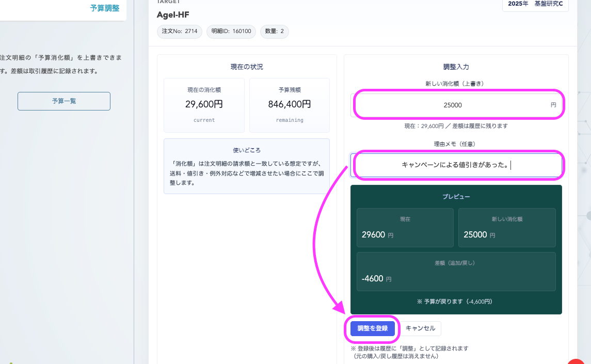Click the 数量: 2 badge
591x364 pixels.
pos(274,31)
